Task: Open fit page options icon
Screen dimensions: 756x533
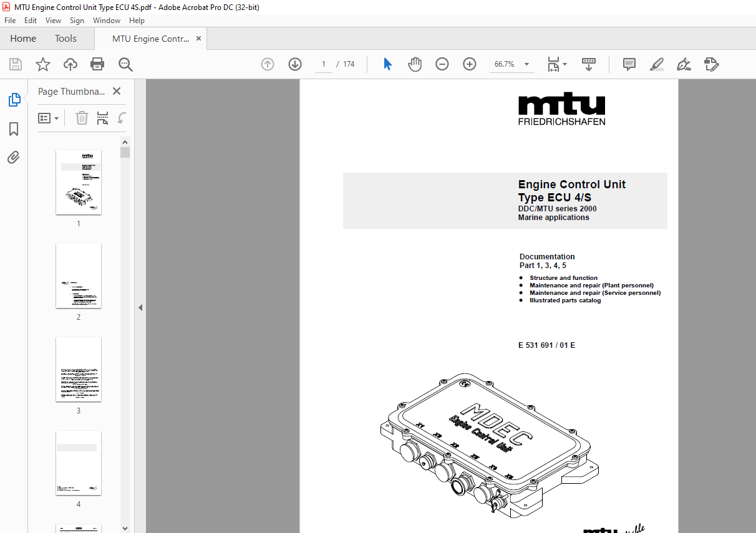Action: [556, 64]
